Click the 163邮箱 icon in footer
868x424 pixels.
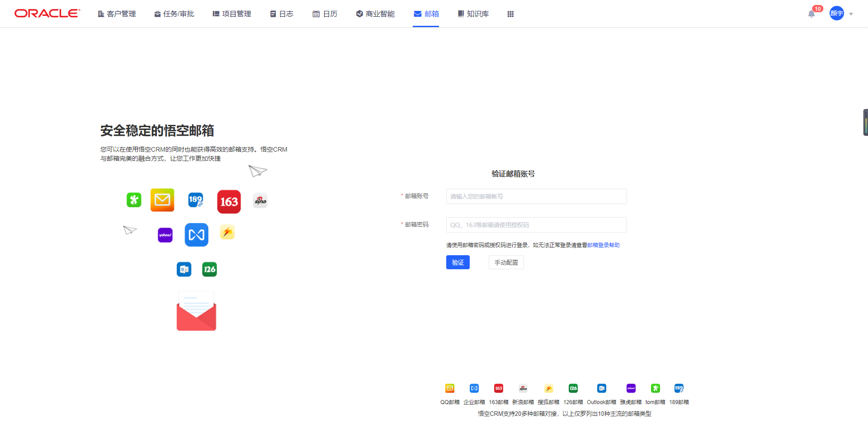pyautogui.click(x=499, y=388)
